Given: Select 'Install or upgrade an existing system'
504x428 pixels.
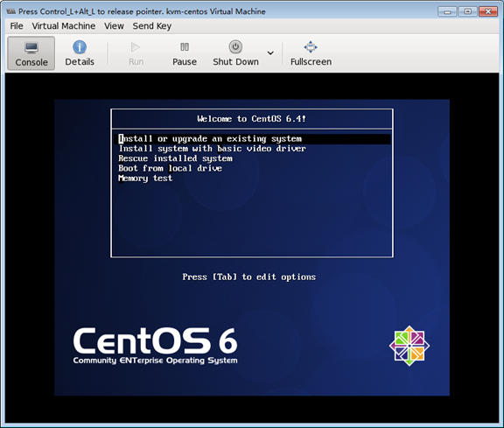Looking at the screenshot, I should pos(252,139).
